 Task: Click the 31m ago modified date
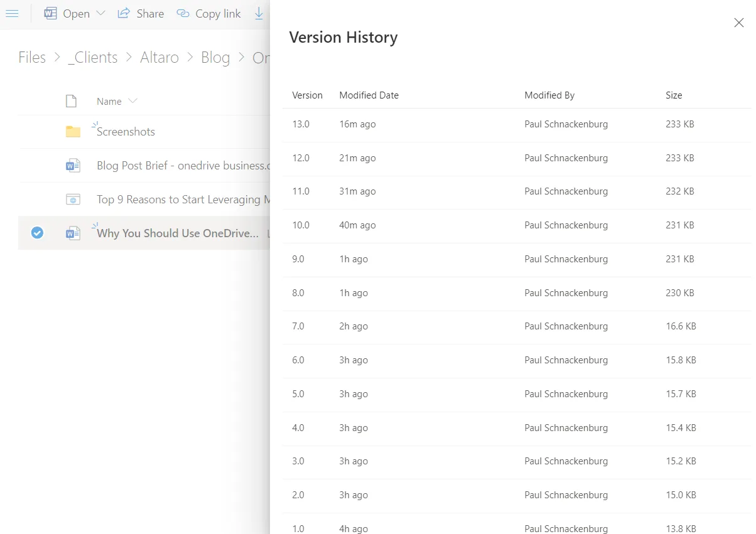[x=357, y=191]
